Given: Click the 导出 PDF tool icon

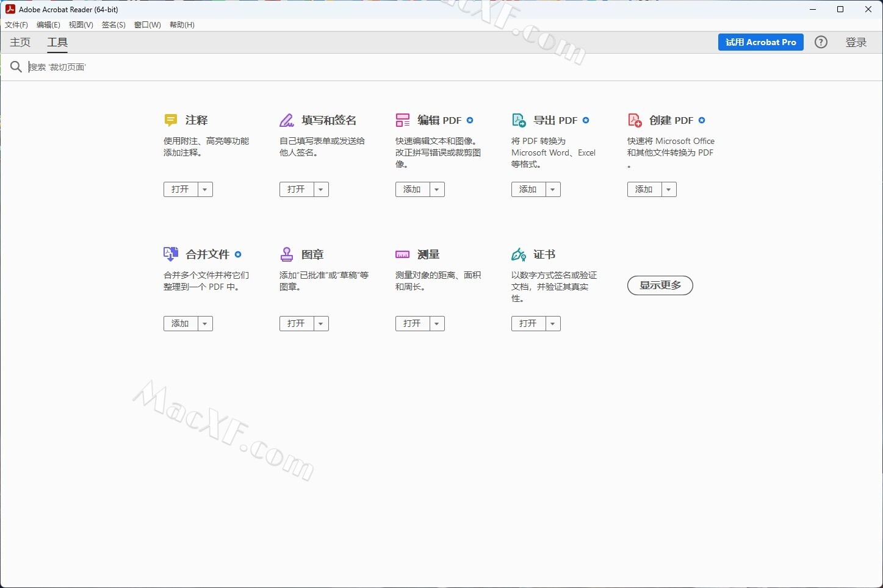Looking at the screenshot, I should point(519,120).
